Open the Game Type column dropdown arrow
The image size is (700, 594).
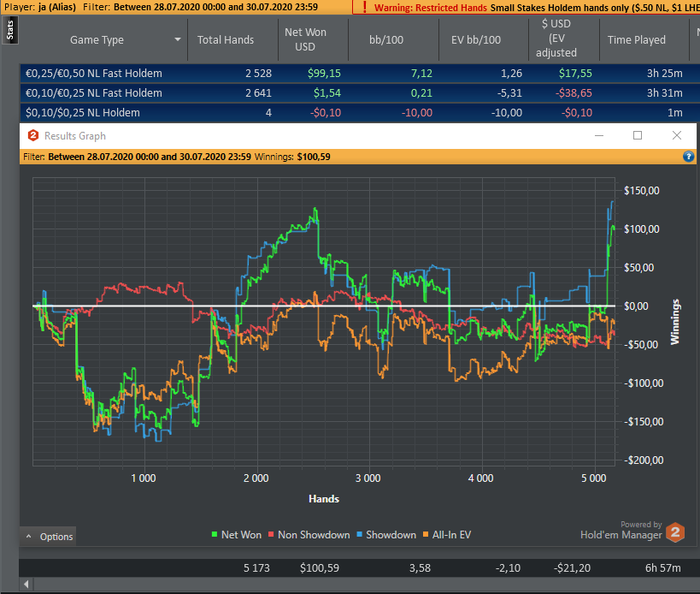click(178, 39)
